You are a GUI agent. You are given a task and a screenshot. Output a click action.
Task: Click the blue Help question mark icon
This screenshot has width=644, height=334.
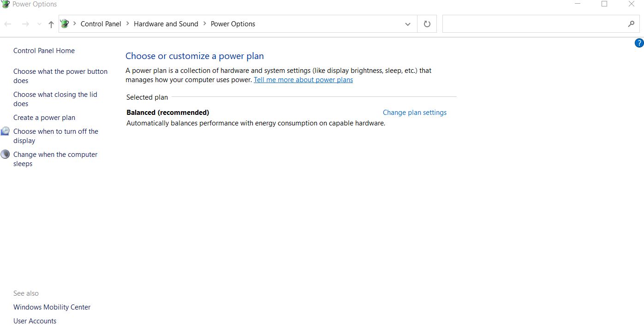[639, 43]
